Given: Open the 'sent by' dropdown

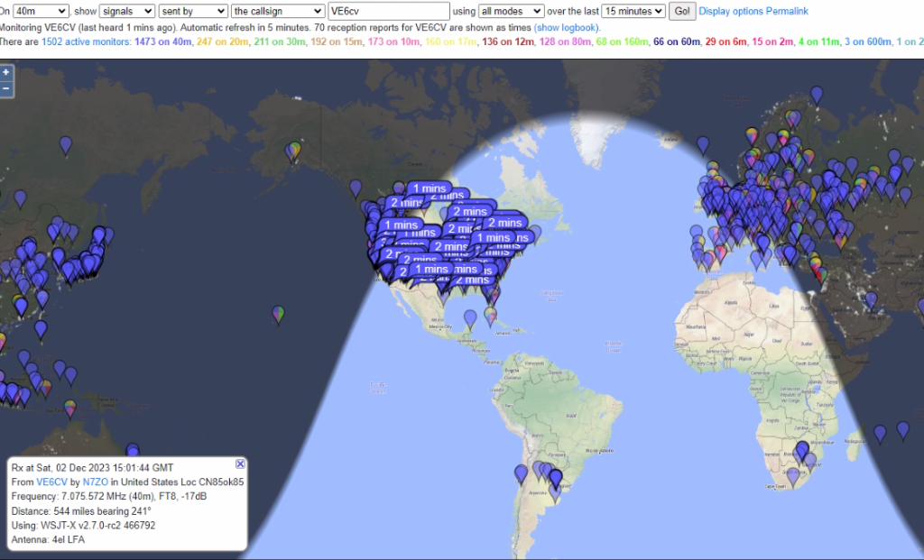Looking at the screenshot, I should pos(193,11).
